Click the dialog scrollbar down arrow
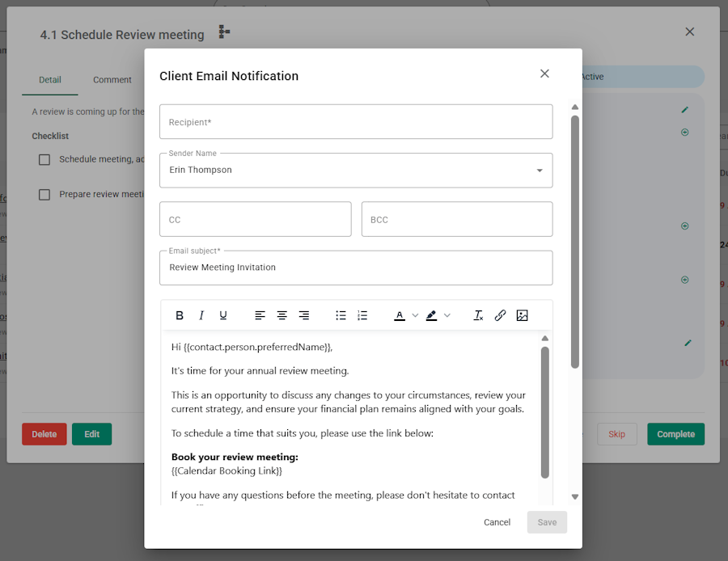This screenshot has height=561, width=728. [575, 496]
